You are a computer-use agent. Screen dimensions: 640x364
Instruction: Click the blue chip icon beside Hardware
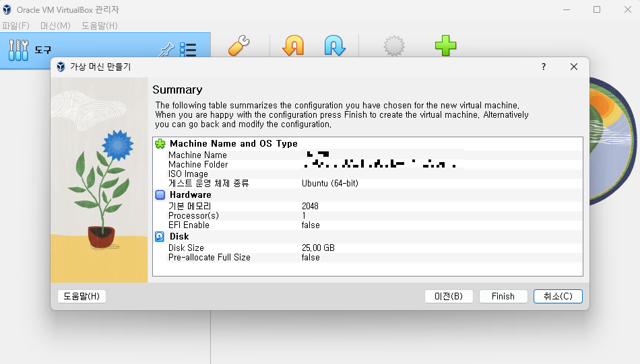[160, 195]
